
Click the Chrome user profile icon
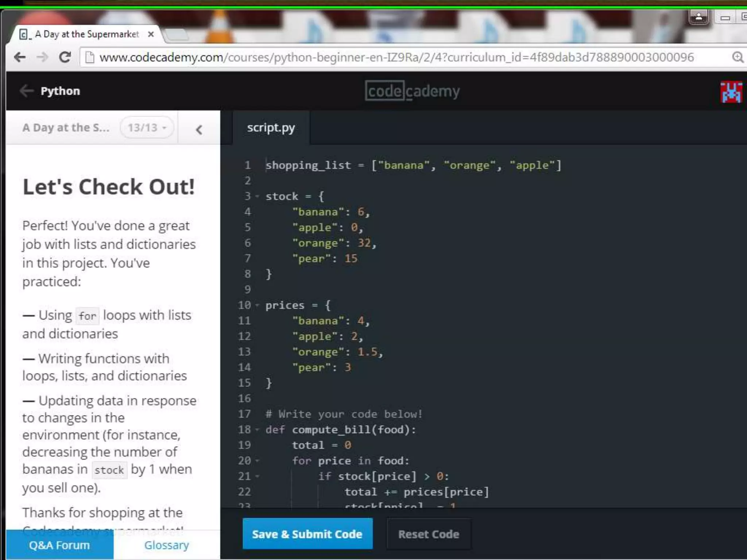(x=698, y=17)
